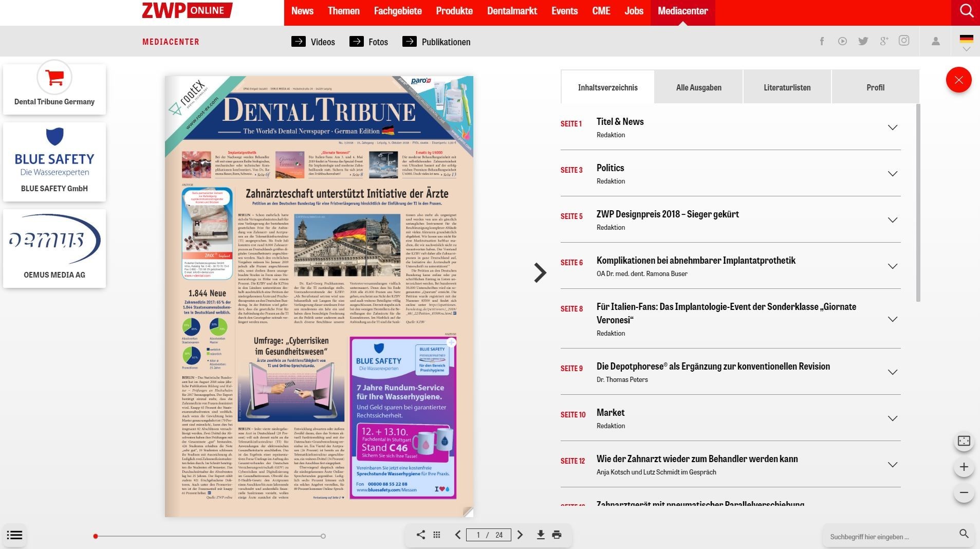Expand the Market entry
The image size is (980, 549).
coord(893,418)
